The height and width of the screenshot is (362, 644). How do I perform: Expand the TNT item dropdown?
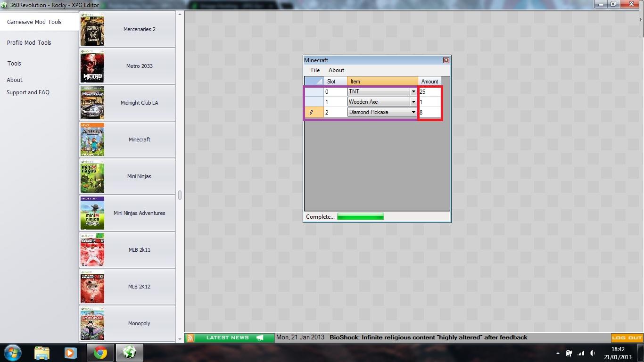point(413,91)
